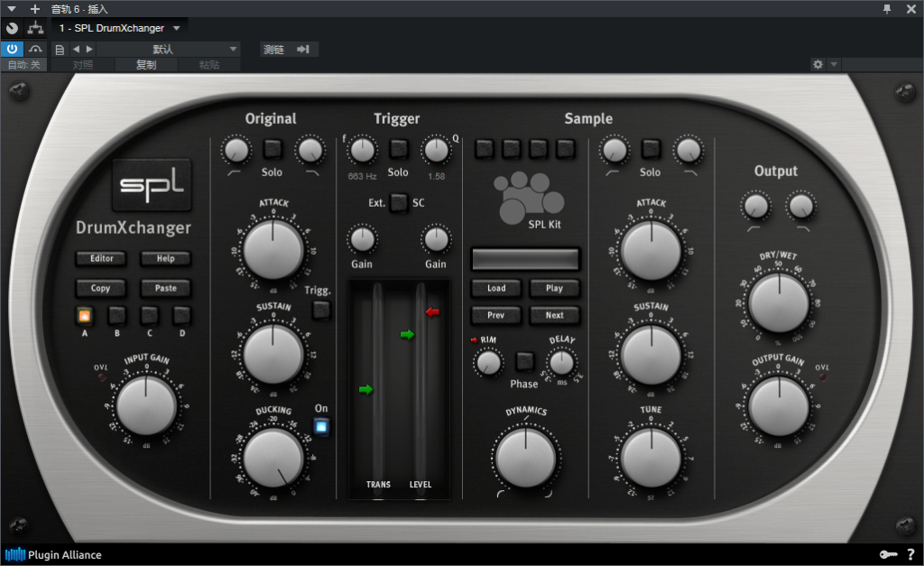
Task: Open the key license icon
Action: 888,554
